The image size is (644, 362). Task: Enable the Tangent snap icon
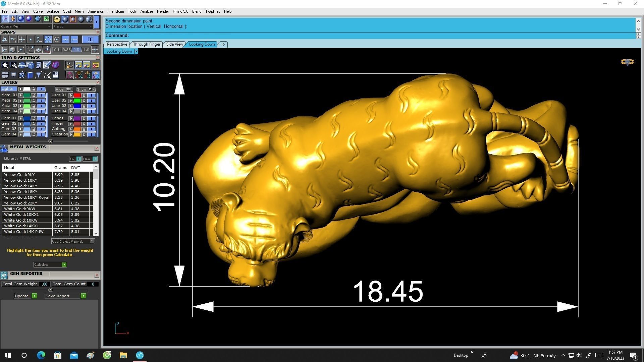click(x=13, y=40)
